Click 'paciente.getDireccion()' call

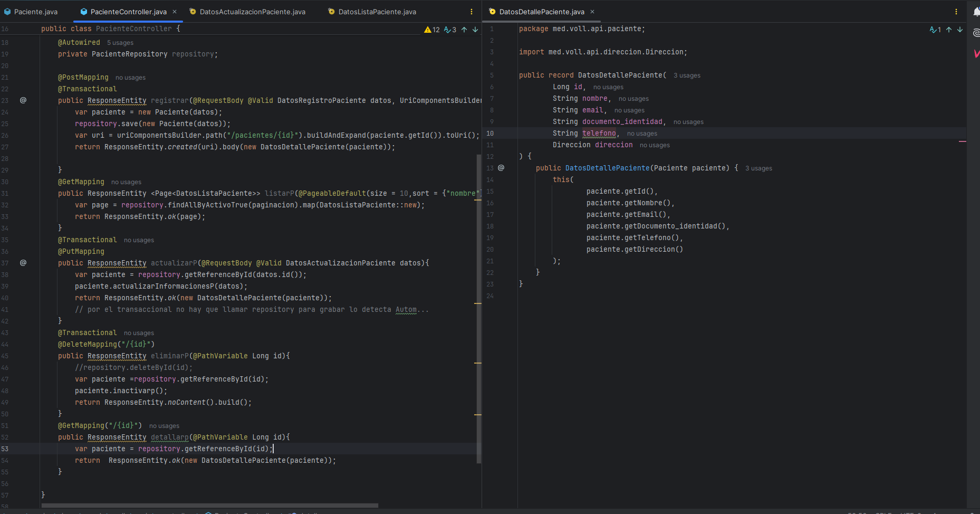635,249
